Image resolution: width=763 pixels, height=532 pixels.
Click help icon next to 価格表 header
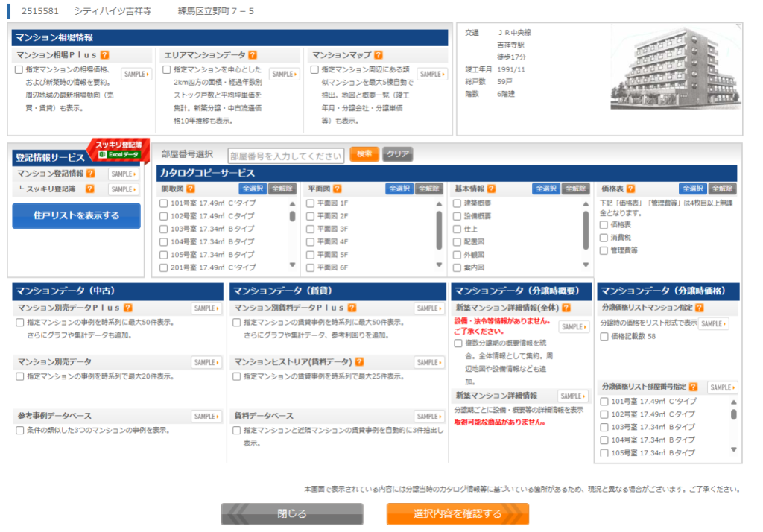tap(629, 189)
